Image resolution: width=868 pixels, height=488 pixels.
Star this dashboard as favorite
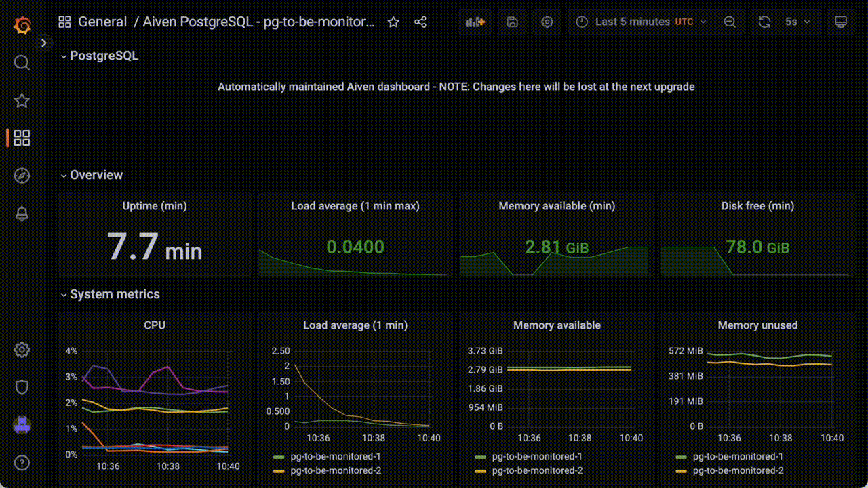[x=393, y=22]
